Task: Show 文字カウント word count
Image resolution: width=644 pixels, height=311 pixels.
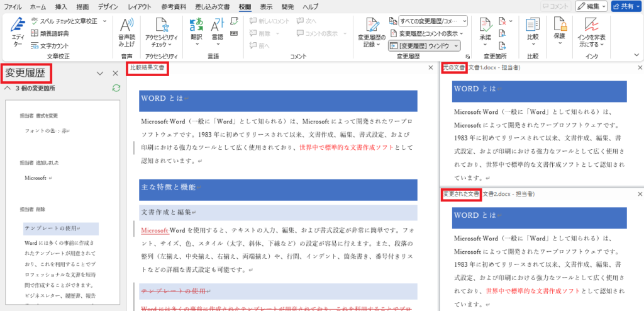Action: click(50, 46)
